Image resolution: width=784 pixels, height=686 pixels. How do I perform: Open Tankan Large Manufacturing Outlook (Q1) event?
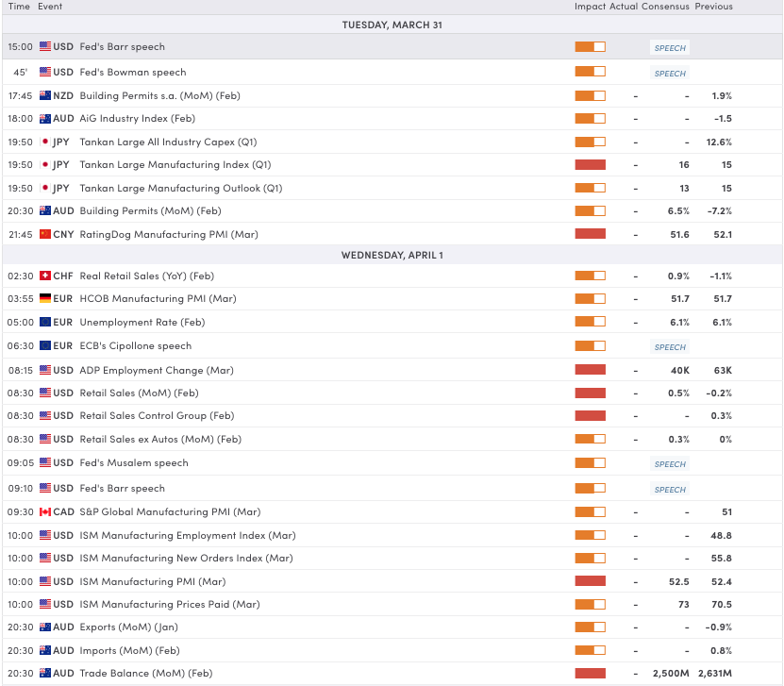[181, 188]
